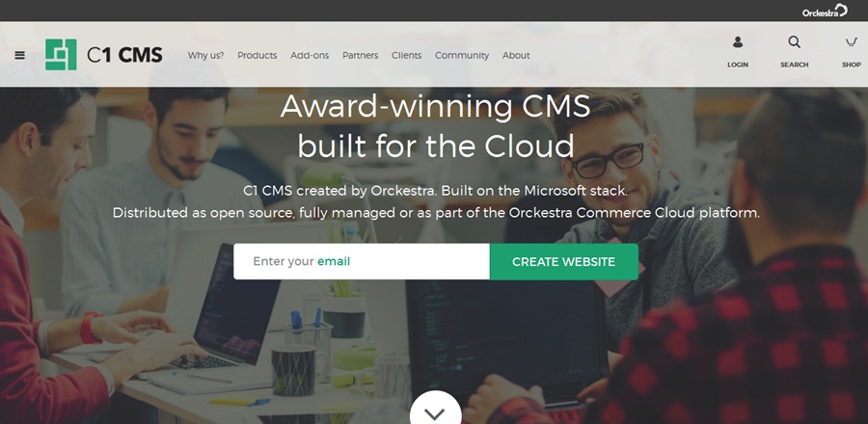Image resolution: width=868 pixels, height=424 pixels.
Task: Open the Add-ons menu item
Action: 310,55
